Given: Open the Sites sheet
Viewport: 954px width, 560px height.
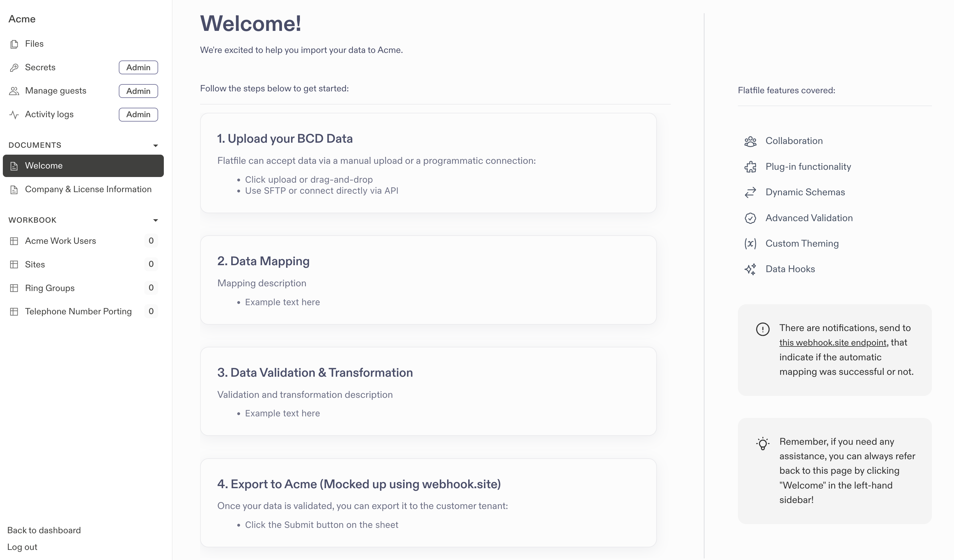Looking at the screenshot, I should 83,264.
